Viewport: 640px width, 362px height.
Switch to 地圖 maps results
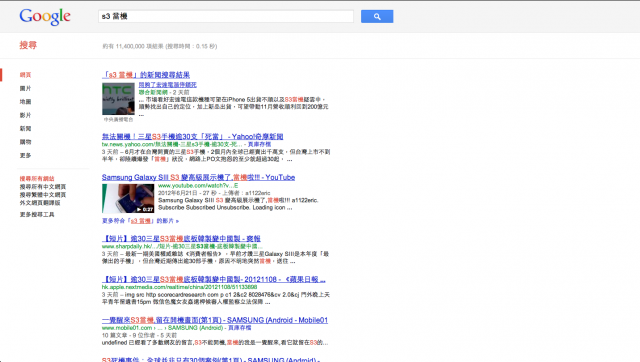tap(25, 102)
